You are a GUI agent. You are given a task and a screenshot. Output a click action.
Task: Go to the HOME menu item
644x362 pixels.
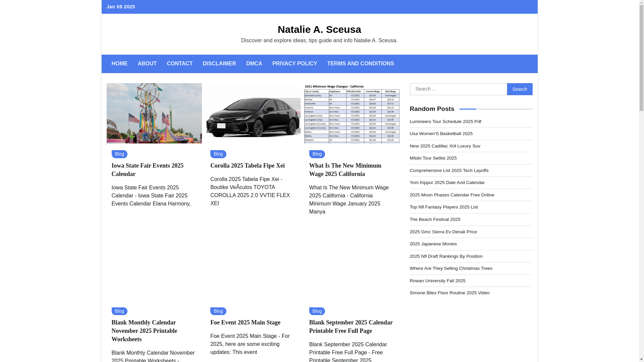[x=119, y=64]
